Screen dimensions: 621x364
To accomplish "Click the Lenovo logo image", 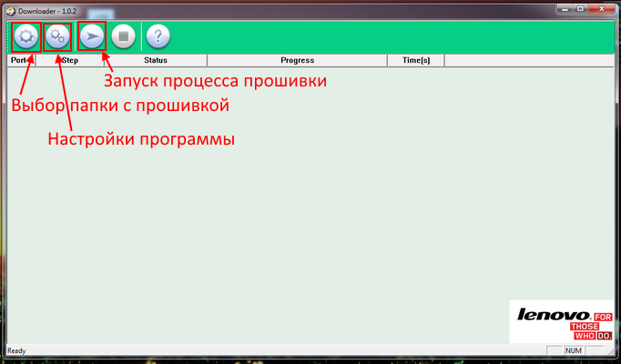I will click(x=562, y=321).
